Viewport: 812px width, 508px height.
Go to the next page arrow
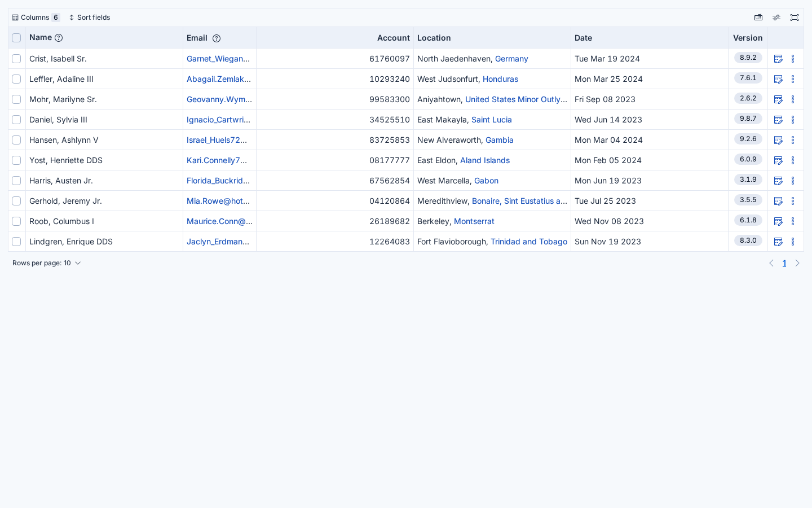(x=797, y=263)
